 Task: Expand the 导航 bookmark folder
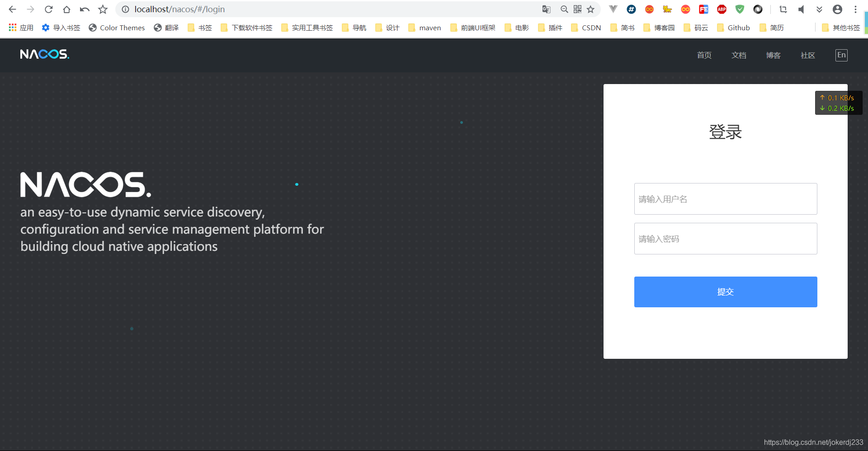coord(354,28)
